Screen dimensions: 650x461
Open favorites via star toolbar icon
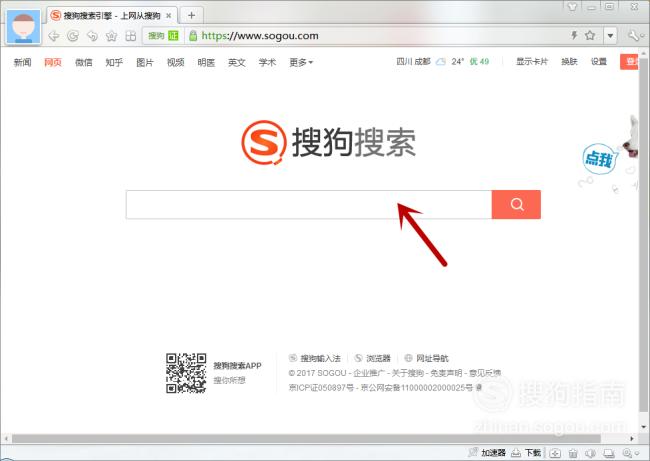click(111, 36)
